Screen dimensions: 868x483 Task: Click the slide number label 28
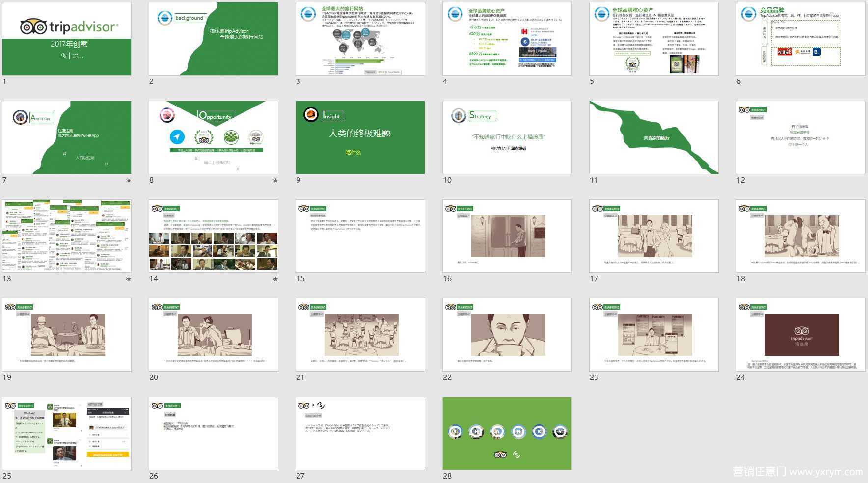[x=447, y=476]
